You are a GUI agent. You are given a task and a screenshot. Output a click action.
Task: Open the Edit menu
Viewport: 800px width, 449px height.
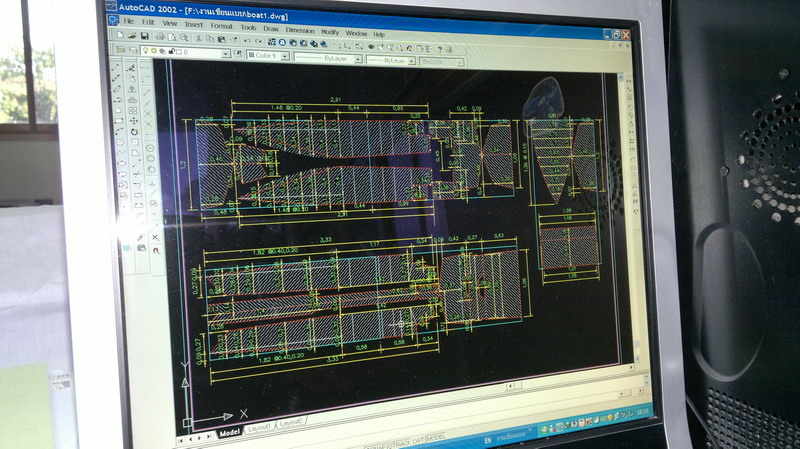[x=148, y=22]
